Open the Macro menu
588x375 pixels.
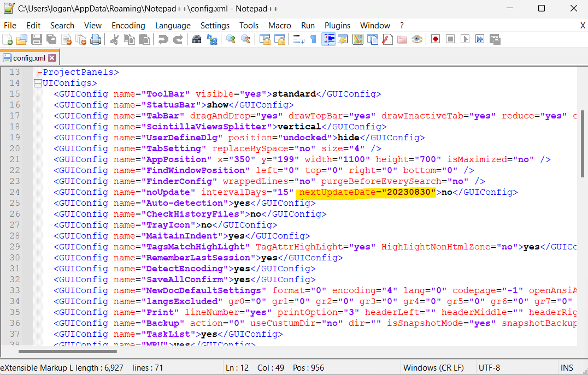[x=280, y=26]
